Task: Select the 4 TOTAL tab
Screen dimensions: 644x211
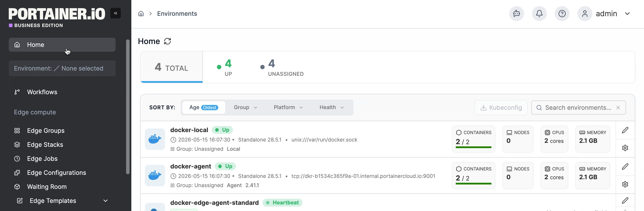Action: pos(171,67)
